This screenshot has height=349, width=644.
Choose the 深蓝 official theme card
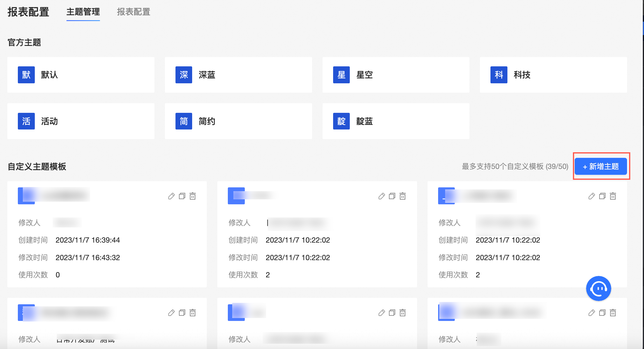tap(238, 75)
